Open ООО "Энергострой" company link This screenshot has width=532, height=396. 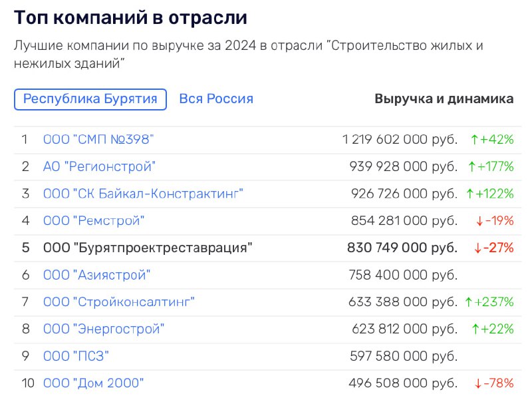[104, 329]
